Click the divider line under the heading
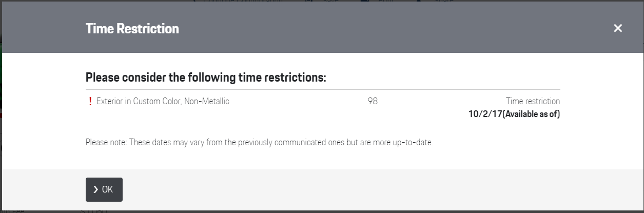The height and width of the screenshot is (213, 644). coord(323,90)
